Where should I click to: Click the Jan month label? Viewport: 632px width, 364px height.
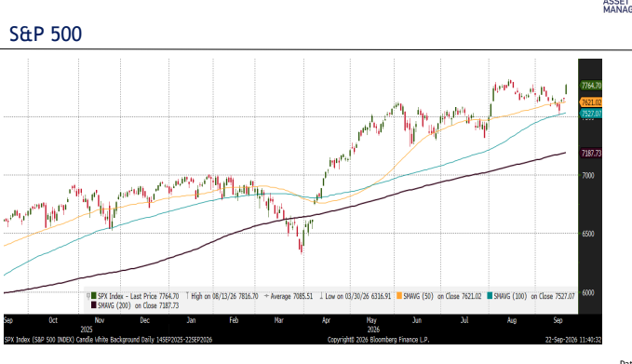pos(191,320)
